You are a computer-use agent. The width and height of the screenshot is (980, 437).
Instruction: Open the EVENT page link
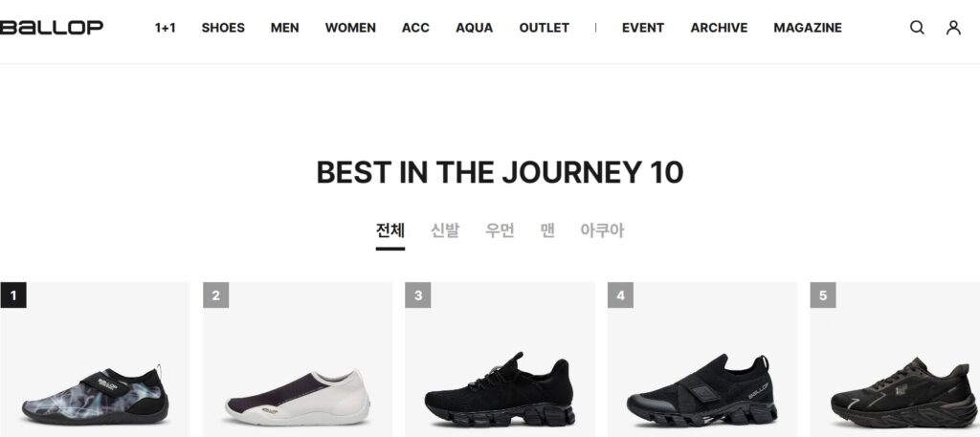point(643,28)
